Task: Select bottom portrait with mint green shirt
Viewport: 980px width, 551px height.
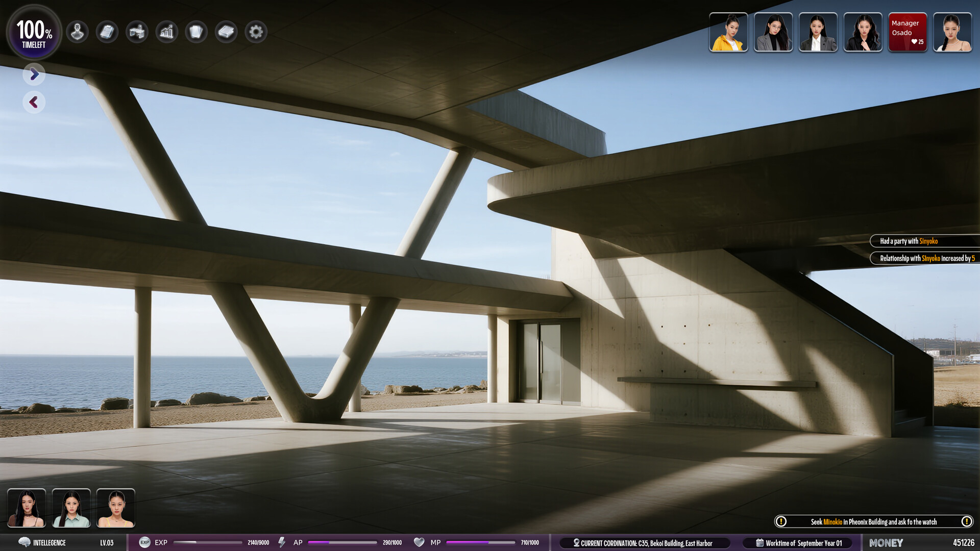Action: 71,508
